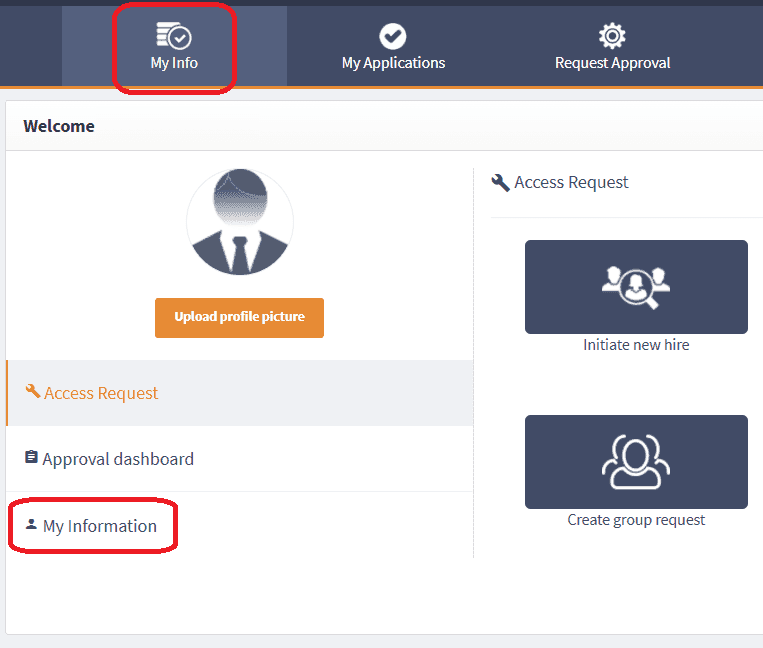Click the wrench icon in the right panel heading
Screen dimensions: 763x648
click(501, 182)
